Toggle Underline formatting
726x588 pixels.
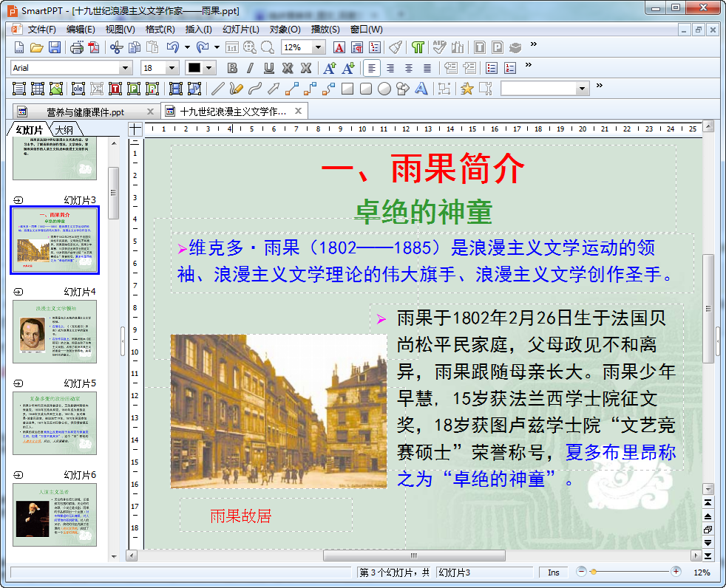pos(268,69)
